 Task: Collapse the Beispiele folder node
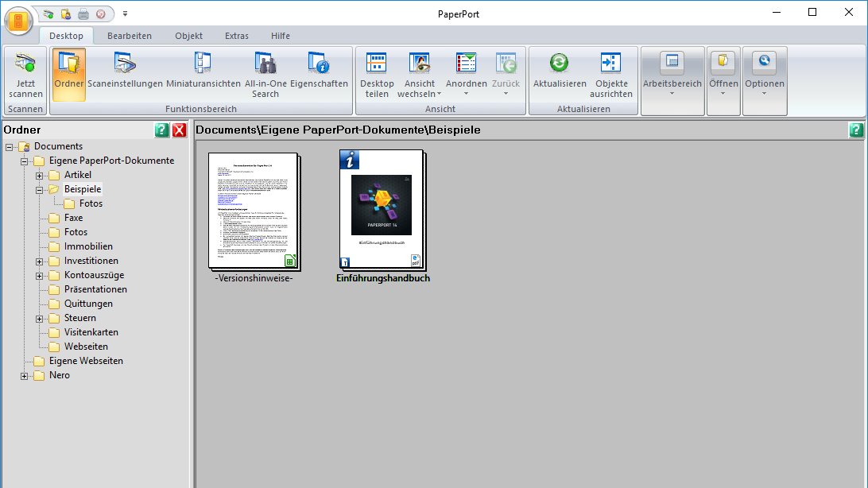40,189
